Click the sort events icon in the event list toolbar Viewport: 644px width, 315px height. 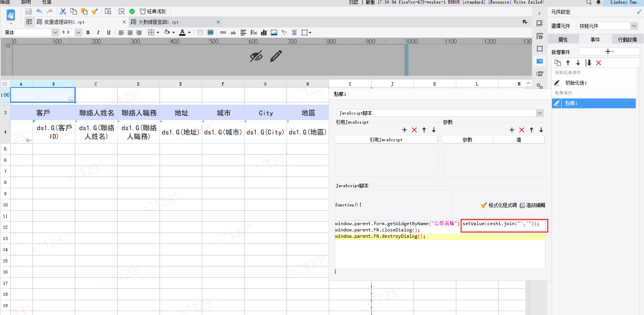[x=588, y=63]
